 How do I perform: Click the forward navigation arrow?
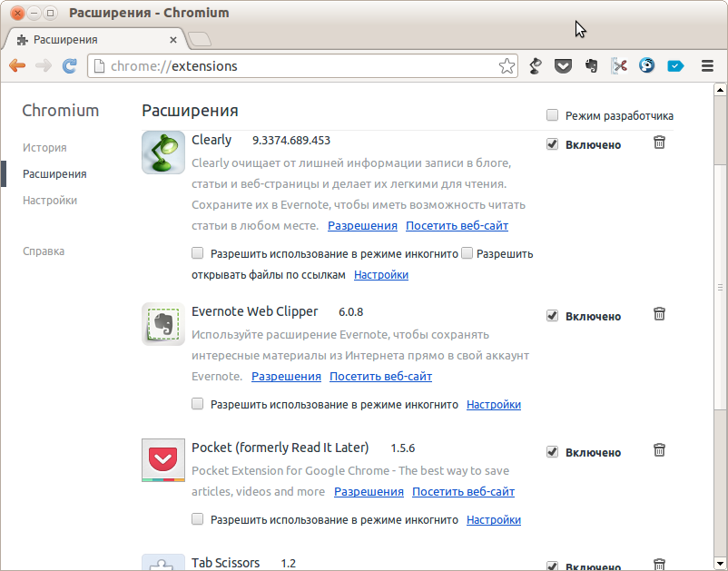44,66
